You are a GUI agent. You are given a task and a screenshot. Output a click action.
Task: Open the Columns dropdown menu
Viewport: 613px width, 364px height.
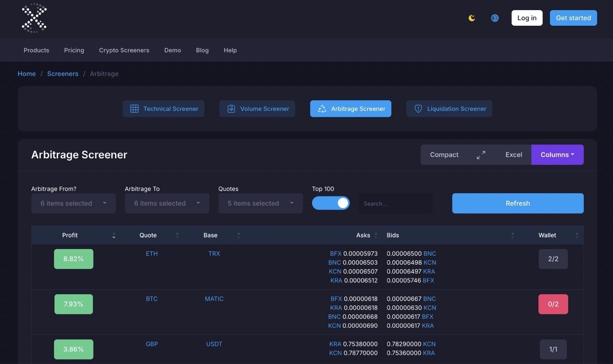(557, 155)
